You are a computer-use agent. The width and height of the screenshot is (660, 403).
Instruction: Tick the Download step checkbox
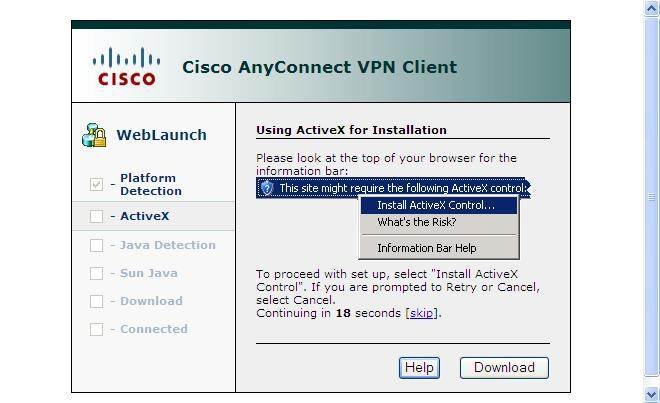(x=96, y=301)
